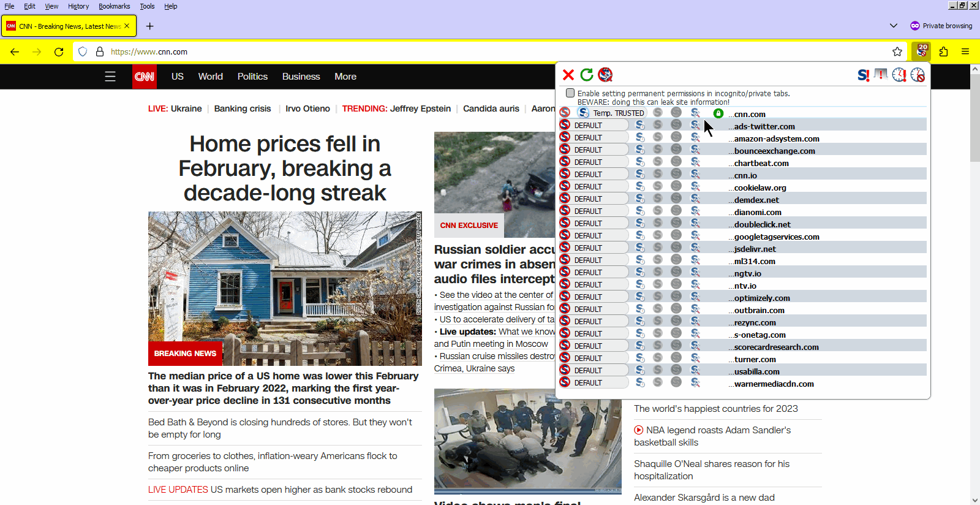This screenshot has height=505, width=980.
Task: Open Jeffrey Epstein trending link
Action: coord(420,108)
